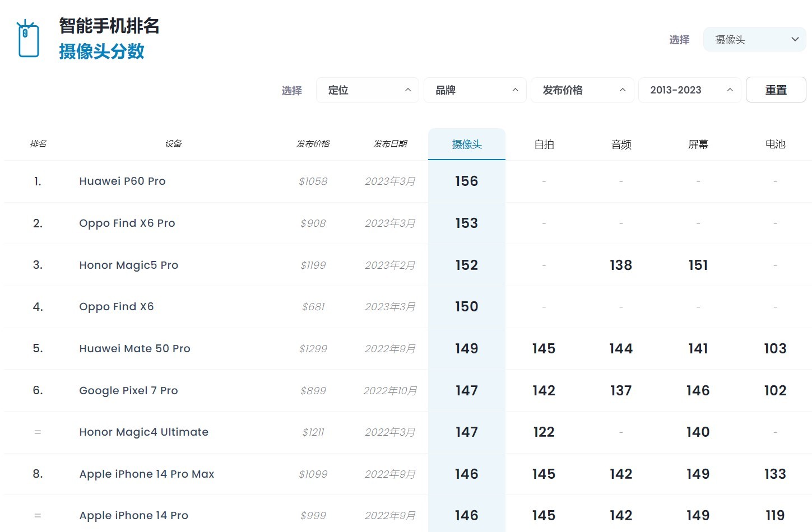Screen dimensions: 812x532
Task: Select the 摄像头 score column tab
Action: pyautogui.click(x=467, y=144)
